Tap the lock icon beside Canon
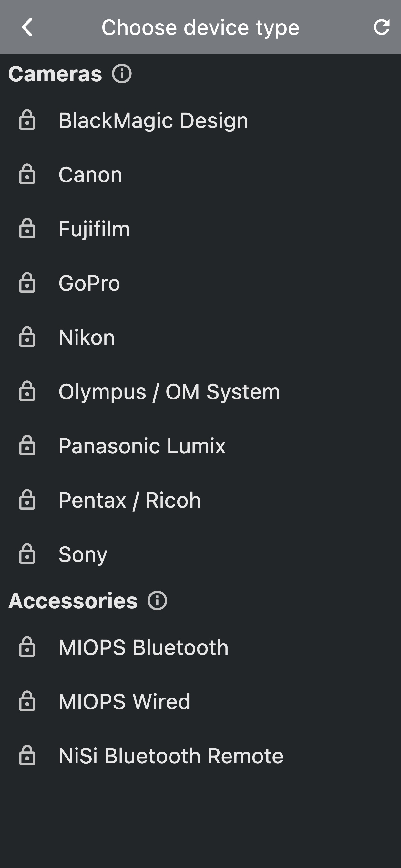The image size is (401, 868). coord(27,174)
